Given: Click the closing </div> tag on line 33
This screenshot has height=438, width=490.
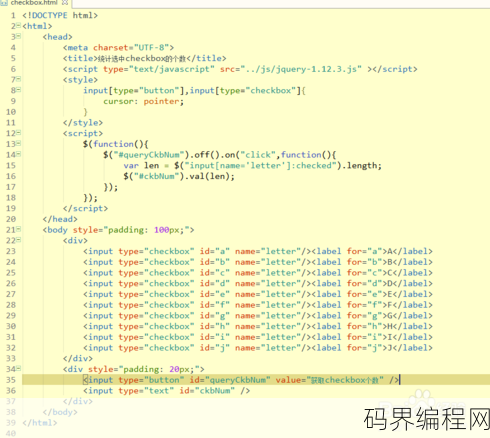Looking at the screenshot, I should point(78,358).
